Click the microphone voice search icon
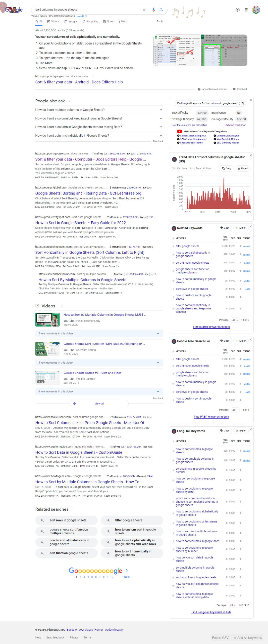This screenshot has width=268, height=644. point(153,10)
